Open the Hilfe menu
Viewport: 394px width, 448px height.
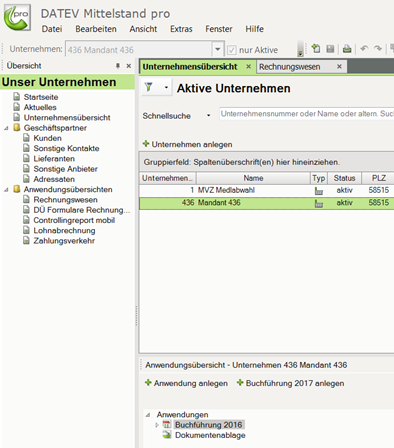(255, 29)
